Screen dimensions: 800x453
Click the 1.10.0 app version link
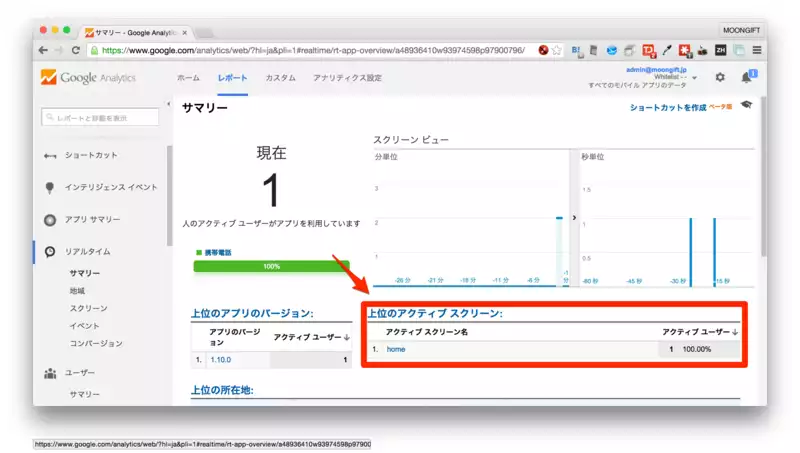tap(220, 360)
